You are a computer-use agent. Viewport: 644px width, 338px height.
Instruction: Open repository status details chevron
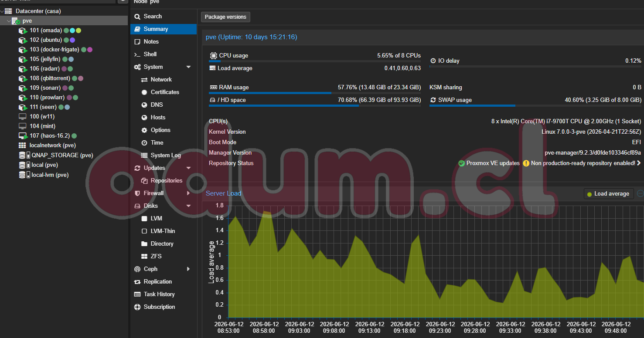tap(639, 163)
